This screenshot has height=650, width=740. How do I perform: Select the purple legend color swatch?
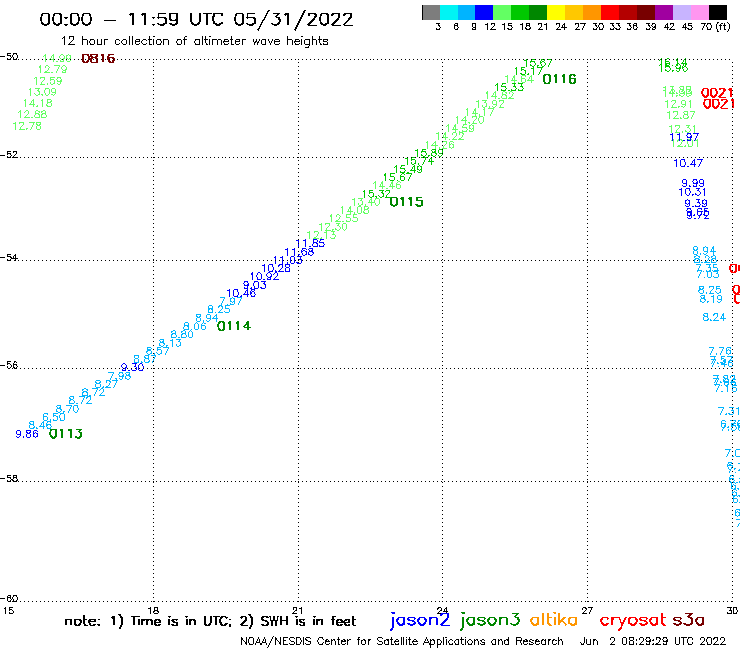[664, 12]
